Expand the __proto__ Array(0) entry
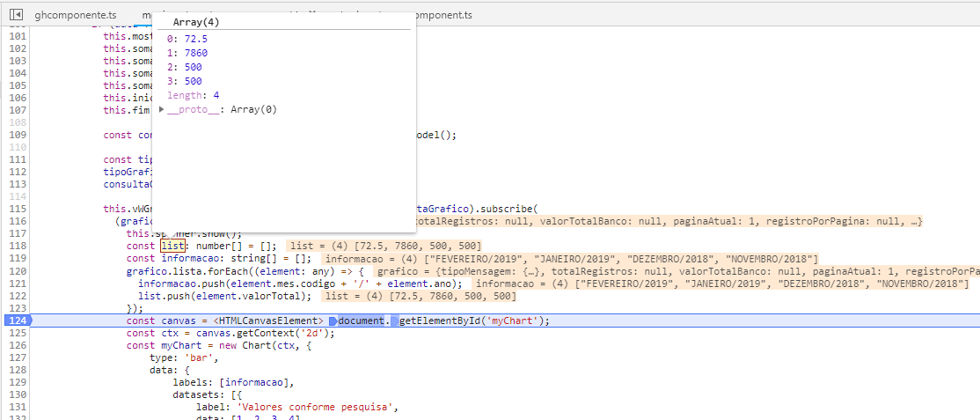Screen dimensions: 980x420 [163, 109]
